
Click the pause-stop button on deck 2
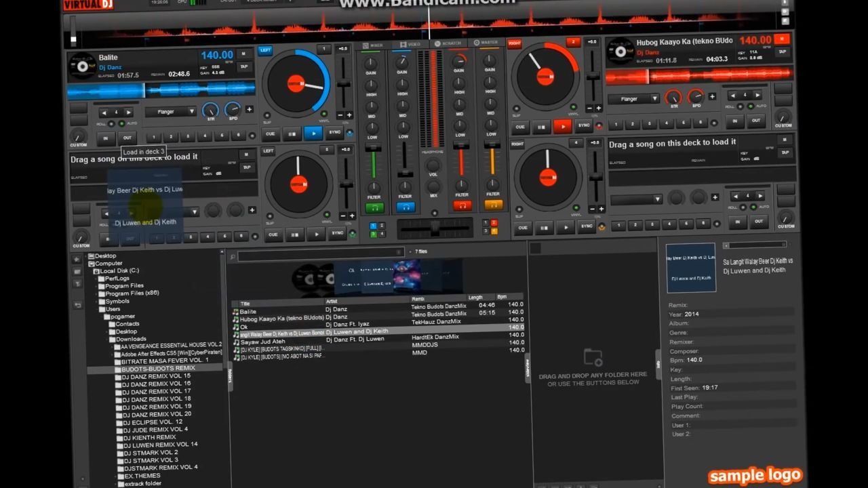pos(541,127)
